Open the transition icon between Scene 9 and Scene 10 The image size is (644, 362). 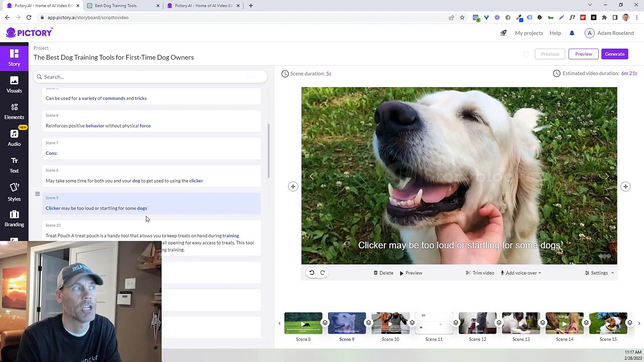tap(369, 323)
